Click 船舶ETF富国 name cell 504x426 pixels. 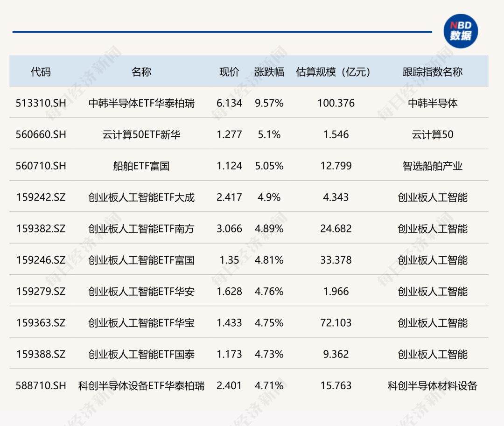pyautogui.click(x=141, y=166)
